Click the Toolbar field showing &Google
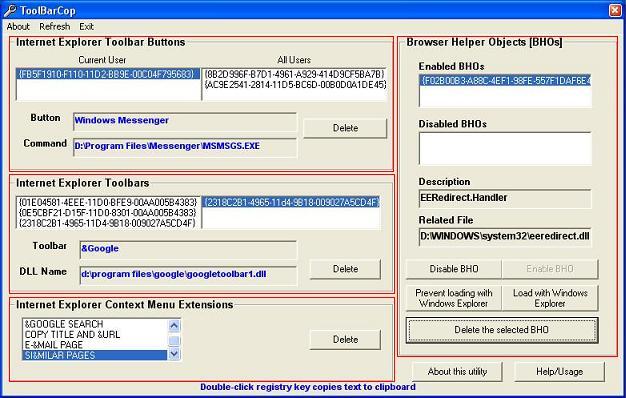This screenshot has height=398, width=626. pos(188,249)
